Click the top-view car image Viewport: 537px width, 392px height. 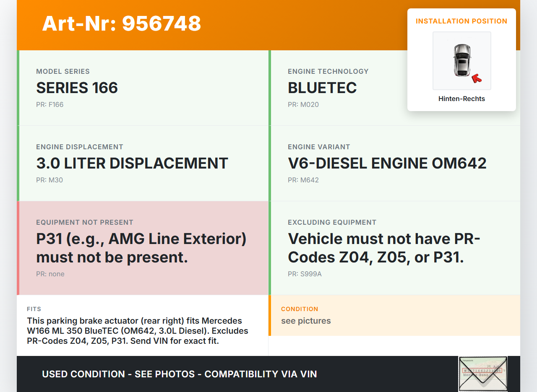pyautogui.click(x=461, y=60)
